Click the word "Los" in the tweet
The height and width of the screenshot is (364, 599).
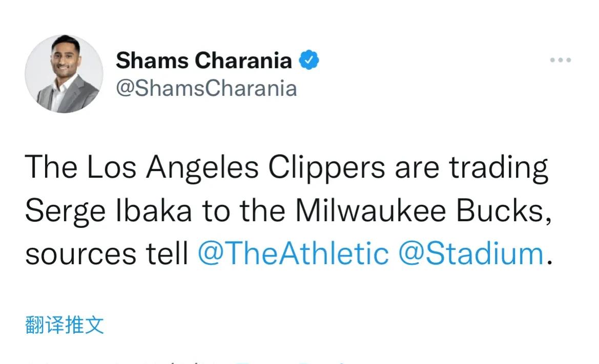click(x=112, y=167)
